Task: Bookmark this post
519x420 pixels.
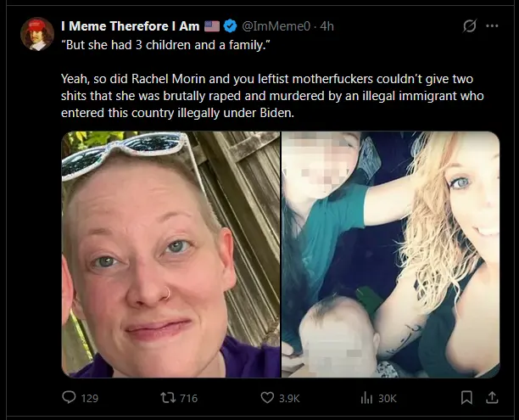Action: [466, 397]
